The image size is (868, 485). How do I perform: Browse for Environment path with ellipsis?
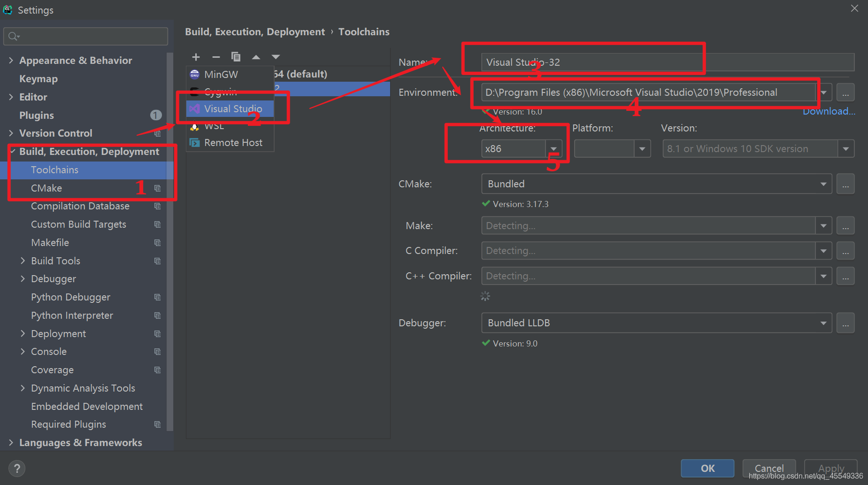pyautogui.click(x=845, y=92)
